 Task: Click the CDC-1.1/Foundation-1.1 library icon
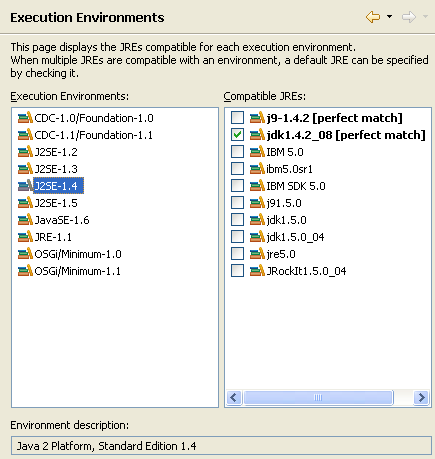tap(25, 135)
